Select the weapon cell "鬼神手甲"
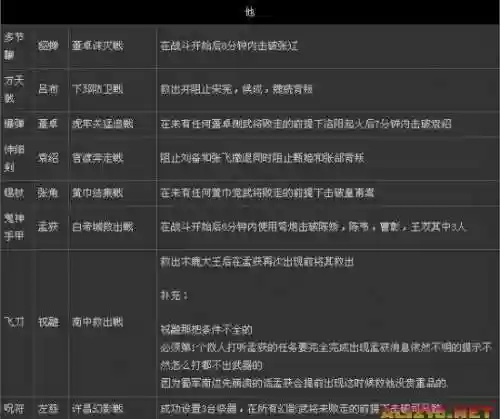500x419 pixels. click(14, 227)
